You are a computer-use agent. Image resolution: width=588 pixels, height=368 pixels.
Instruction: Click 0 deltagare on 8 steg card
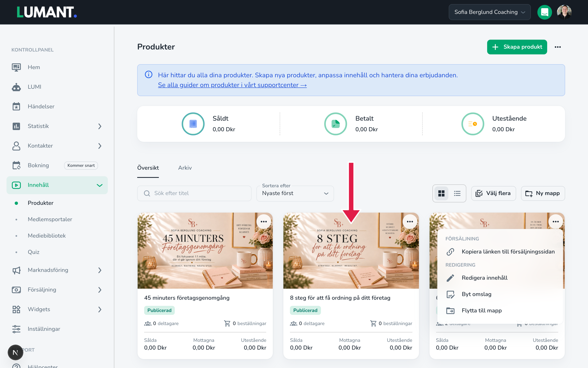pyautogui.click(x=307, y=323)
